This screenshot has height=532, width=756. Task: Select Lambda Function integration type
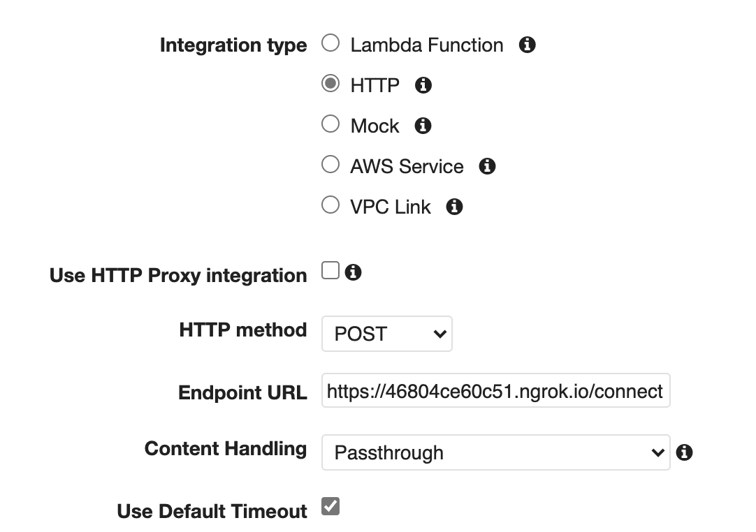pos(330,44)
